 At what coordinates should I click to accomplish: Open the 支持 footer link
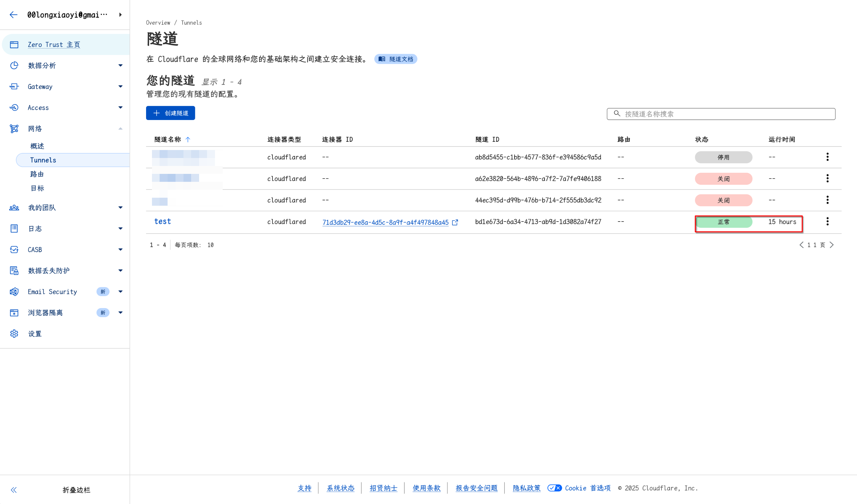[x=305, y=488]
